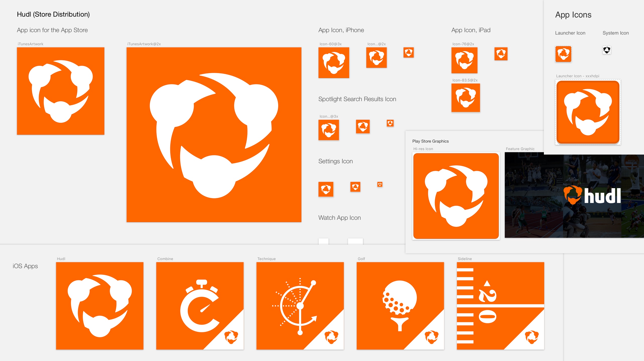Select the first white Watch App icon
Image resolution: width=644 pixels, height=361 pixels.
[x=324, y=241]
